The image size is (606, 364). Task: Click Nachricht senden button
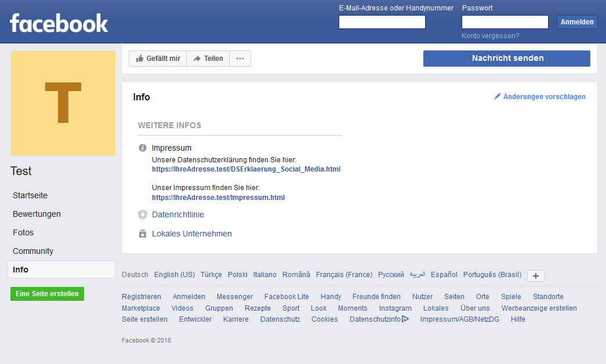pyautogui.click(x=507, y=59)
